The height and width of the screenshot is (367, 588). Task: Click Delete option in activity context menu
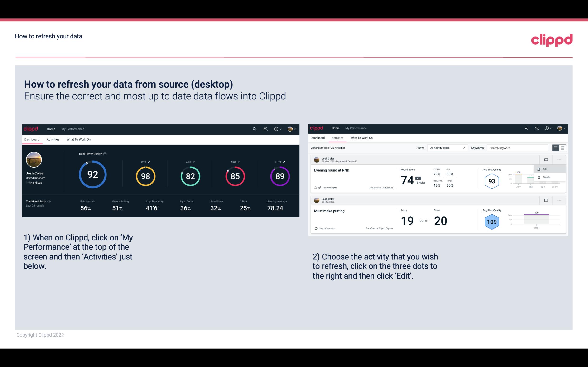[546, 177]
